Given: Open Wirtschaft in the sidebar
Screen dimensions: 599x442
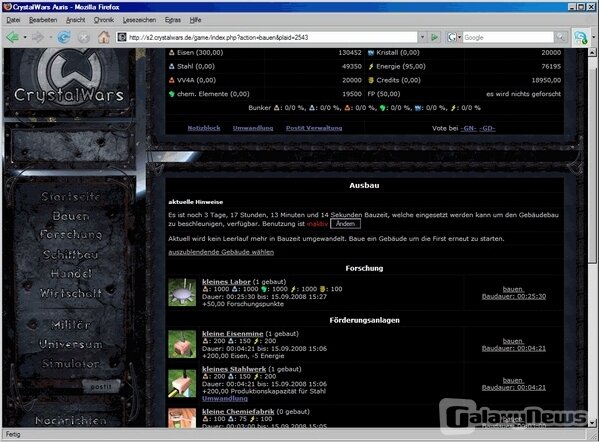Looking at the screenshot, I should click(71, 293).
